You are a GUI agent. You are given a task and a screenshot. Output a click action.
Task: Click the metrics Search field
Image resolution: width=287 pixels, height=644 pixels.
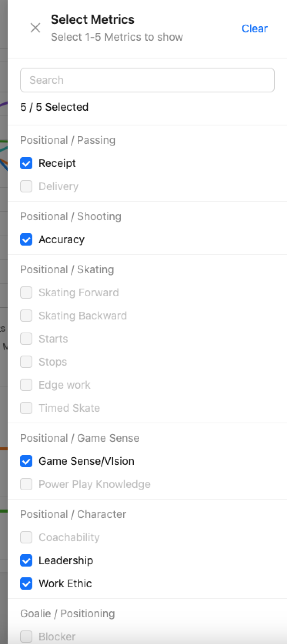point(147,80)
